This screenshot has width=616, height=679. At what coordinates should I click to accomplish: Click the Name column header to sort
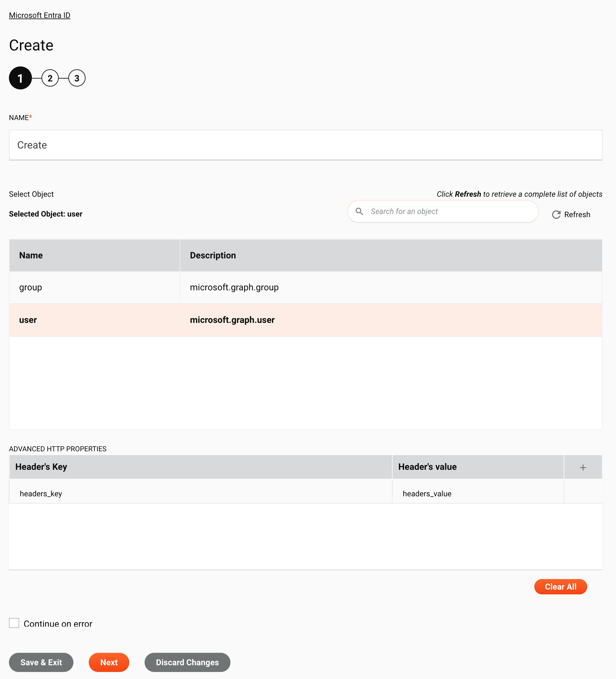[x=31, y=255]
